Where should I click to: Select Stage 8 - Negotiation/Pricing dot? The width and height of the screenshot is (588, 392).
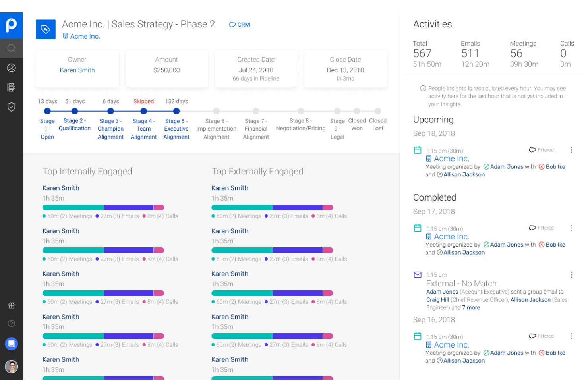click(301, 111)
